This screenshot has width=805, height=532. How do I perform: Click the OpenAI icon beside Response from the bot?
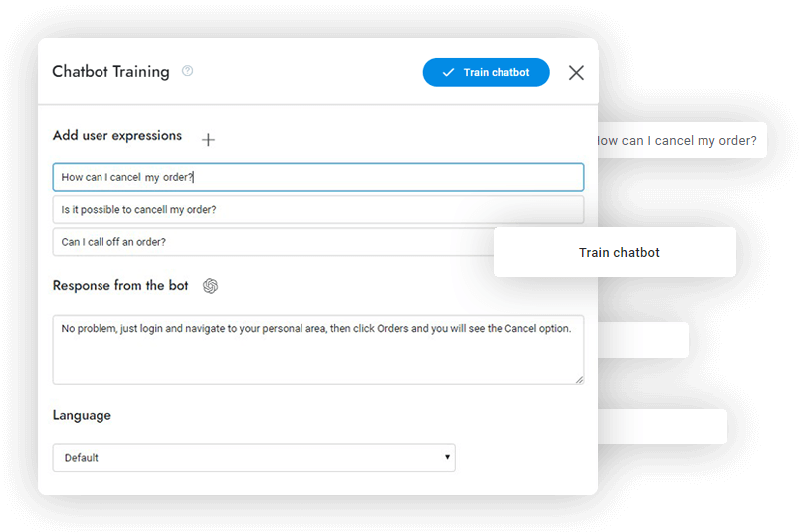point(210,286)
